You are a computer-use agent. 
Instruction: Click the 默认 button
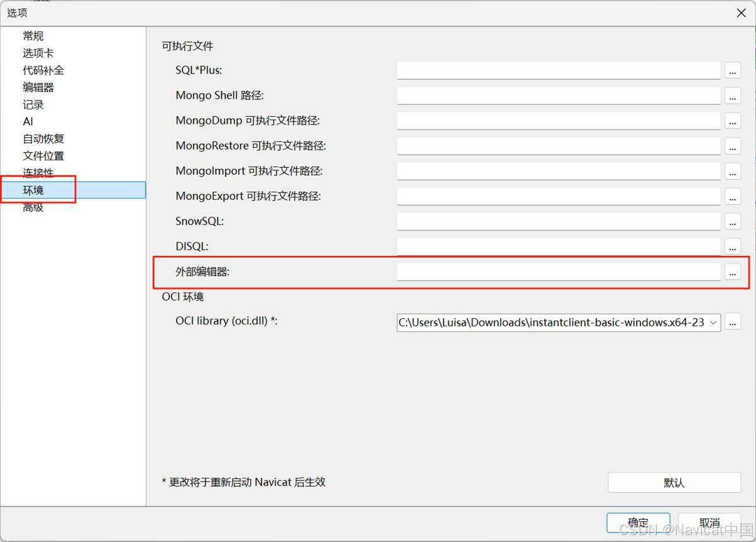(674, 483)
